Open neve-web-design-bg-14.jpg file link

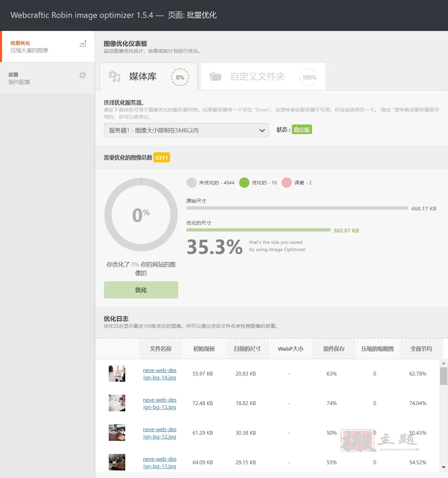click(x=160, y=374)
